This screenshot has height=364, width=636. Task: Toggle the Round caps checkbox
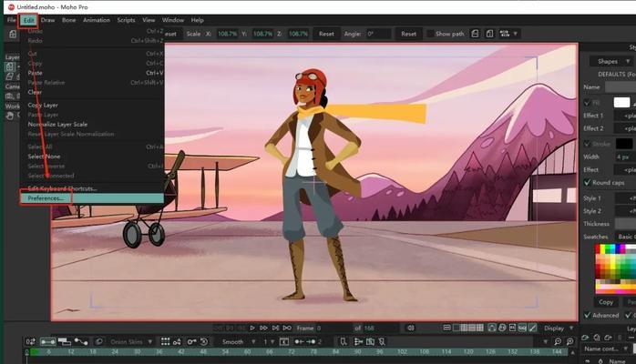coord(588,183)
